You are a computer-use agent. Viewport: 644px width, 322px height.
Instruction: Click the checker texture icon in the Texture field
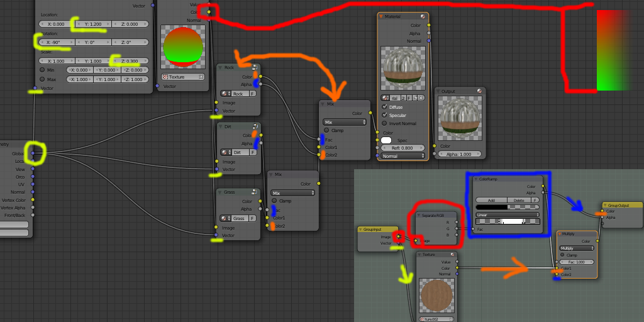tap(165, 77)
